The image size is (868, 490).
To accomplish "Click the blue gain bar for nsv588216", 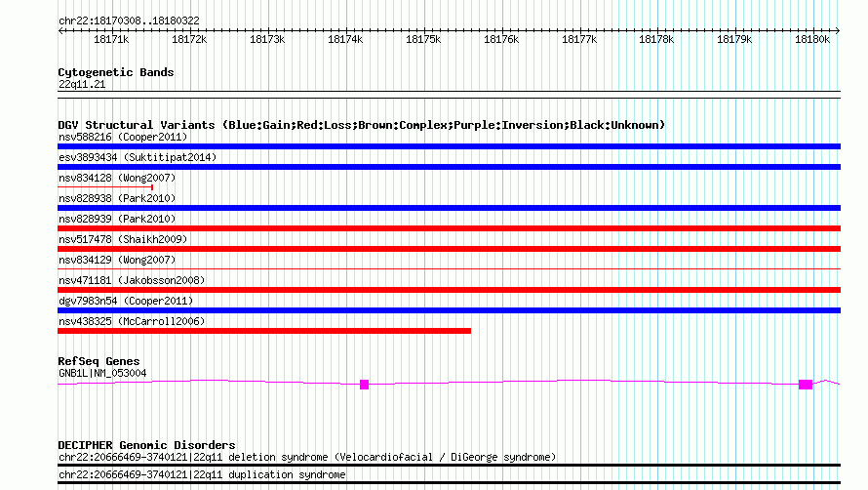I will point(449,146).
